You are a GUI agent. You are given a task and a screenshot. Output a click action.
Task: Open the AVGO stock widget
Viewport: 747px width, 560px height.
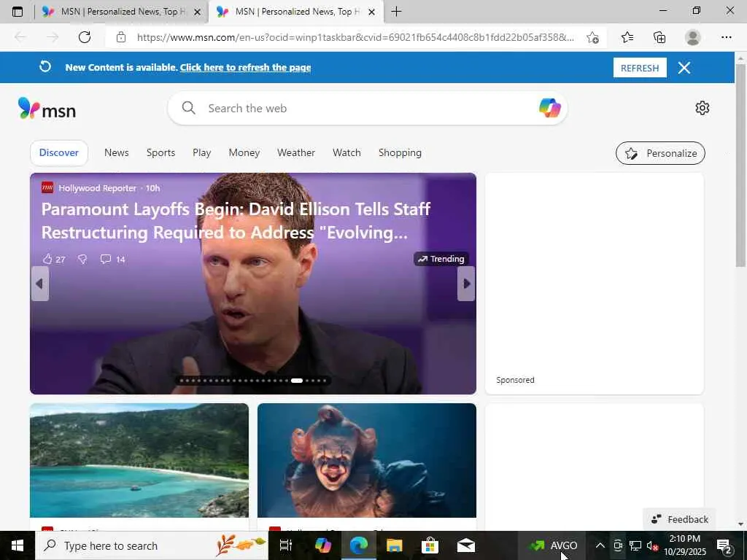point(553,545)
